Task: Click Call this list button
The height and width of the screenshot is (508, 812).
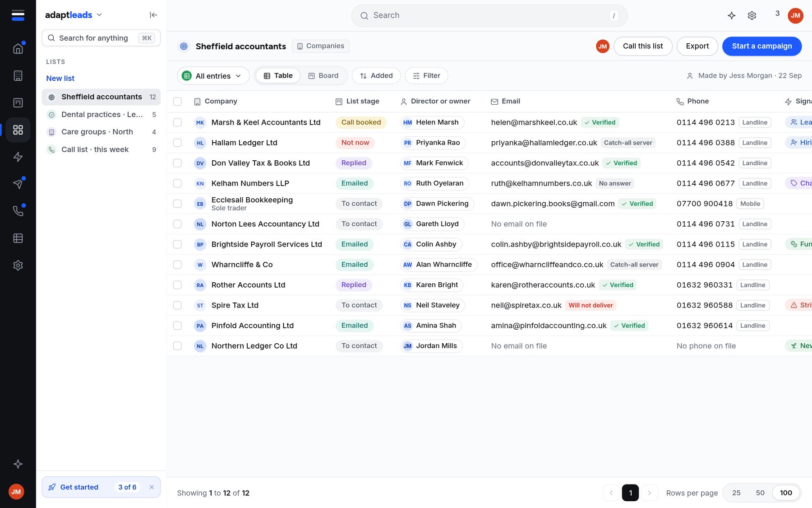Action: [643, 46]
